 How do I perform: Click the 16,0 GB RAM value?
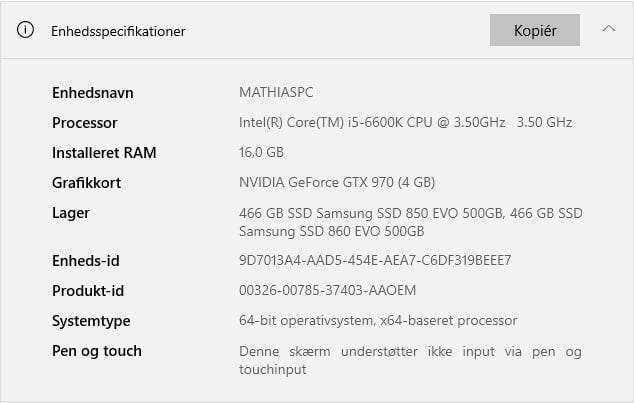tap(261, 153)
